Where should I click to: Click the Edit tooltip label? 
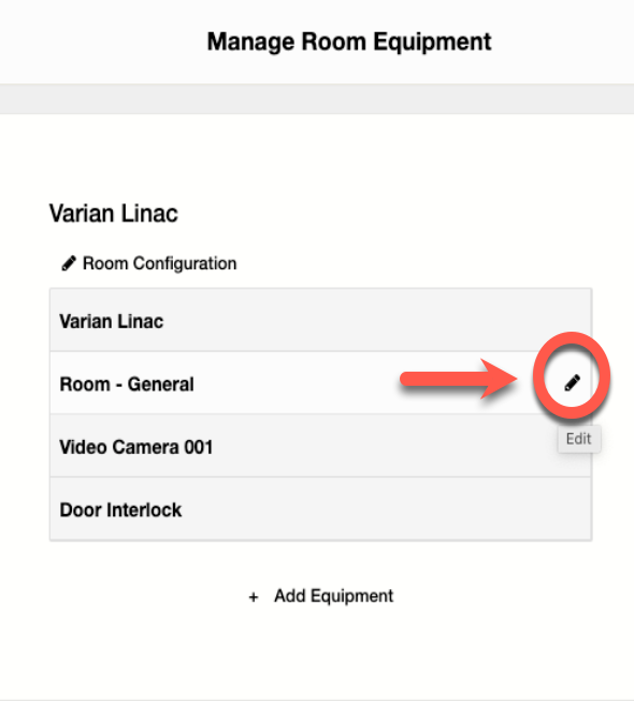click(x=579, y=439)
